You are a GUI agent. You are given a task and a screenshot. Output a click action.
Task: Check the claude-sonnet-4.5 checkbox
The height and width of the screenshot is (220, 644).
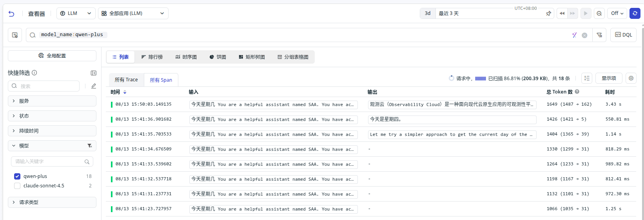pos(17,186)
